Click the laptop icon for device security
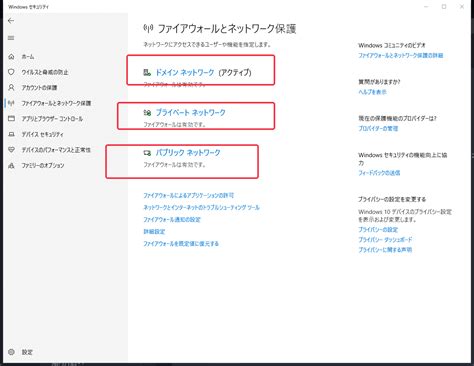 point(11,134)
